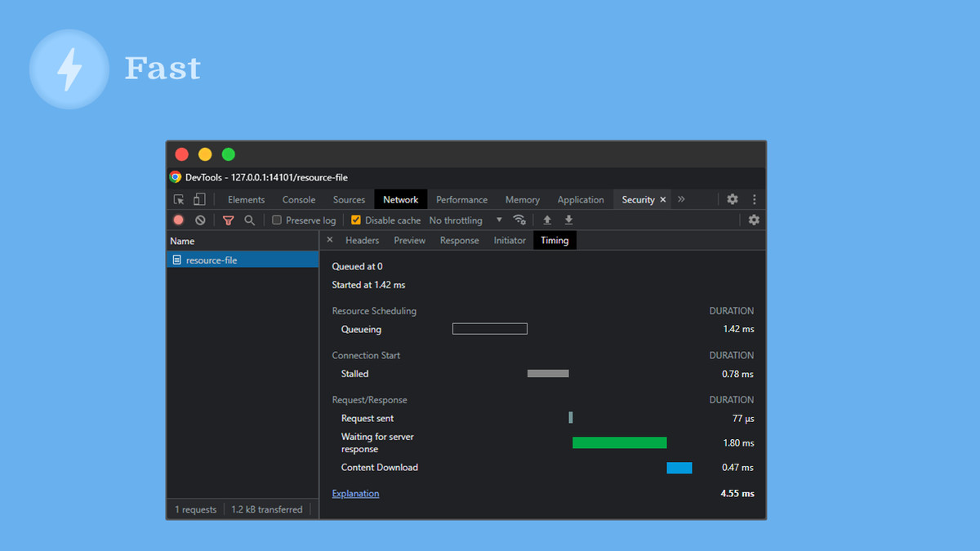Click the green maximize window button

[x=229, y=154]
